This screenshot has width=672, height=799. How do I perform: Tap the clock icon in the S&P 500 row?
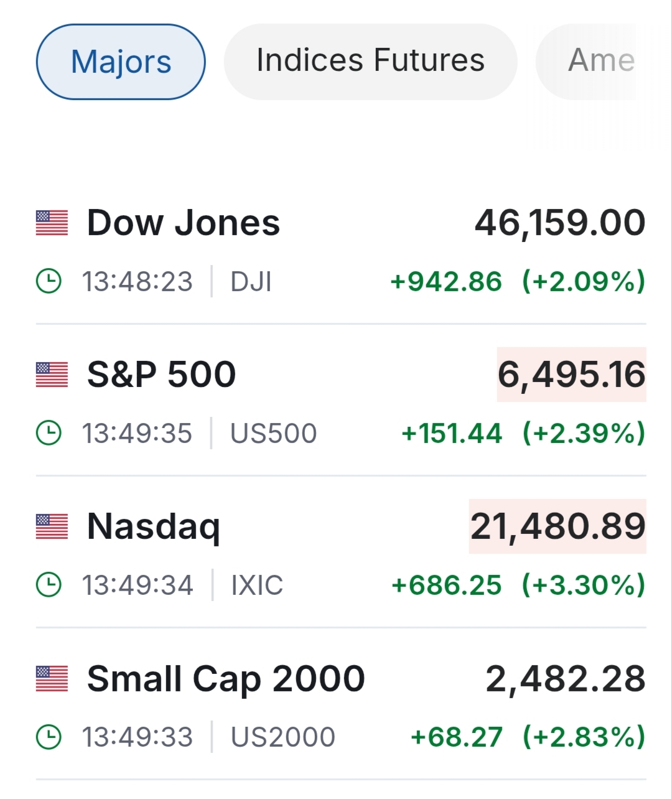49,433
